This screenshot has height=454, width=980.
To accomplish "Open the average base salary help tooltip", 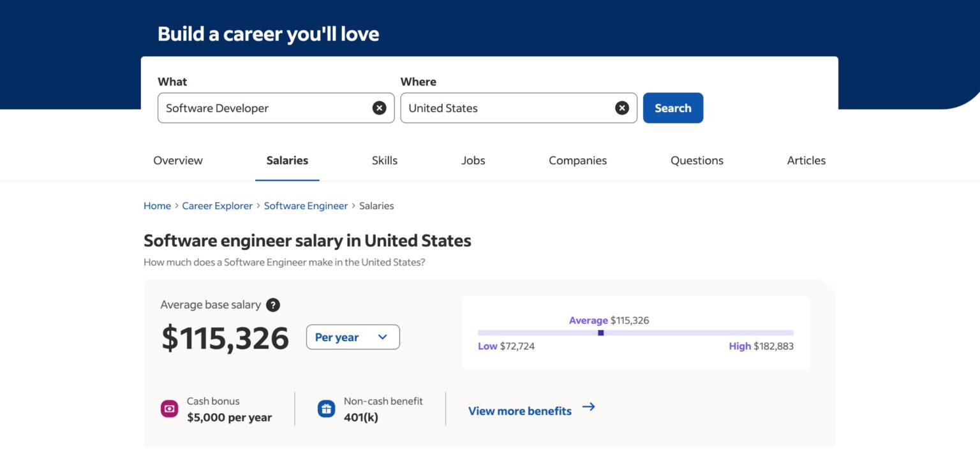I will 272,305.
